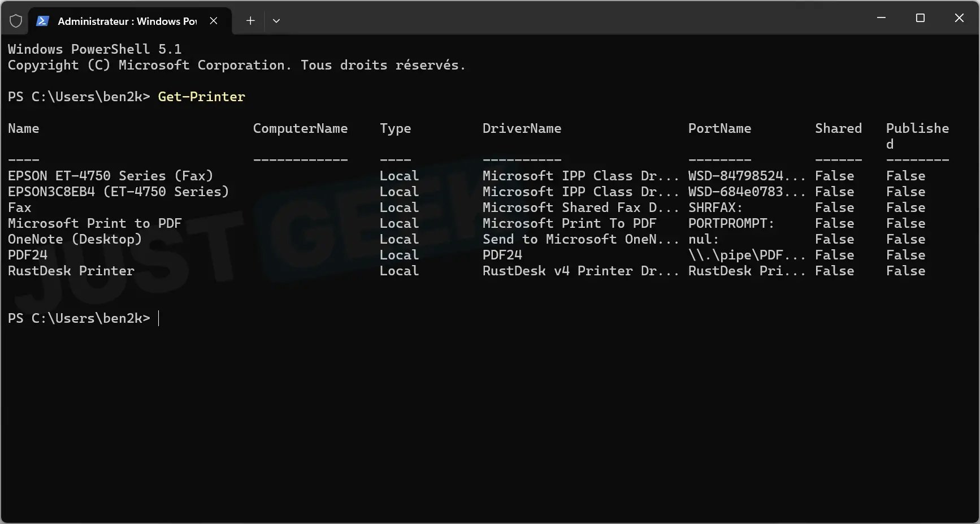Click the EPSON ET-4750 Series (Fax) entry
Viewport: 980px width, 524px height.
(x=110, y=176)
